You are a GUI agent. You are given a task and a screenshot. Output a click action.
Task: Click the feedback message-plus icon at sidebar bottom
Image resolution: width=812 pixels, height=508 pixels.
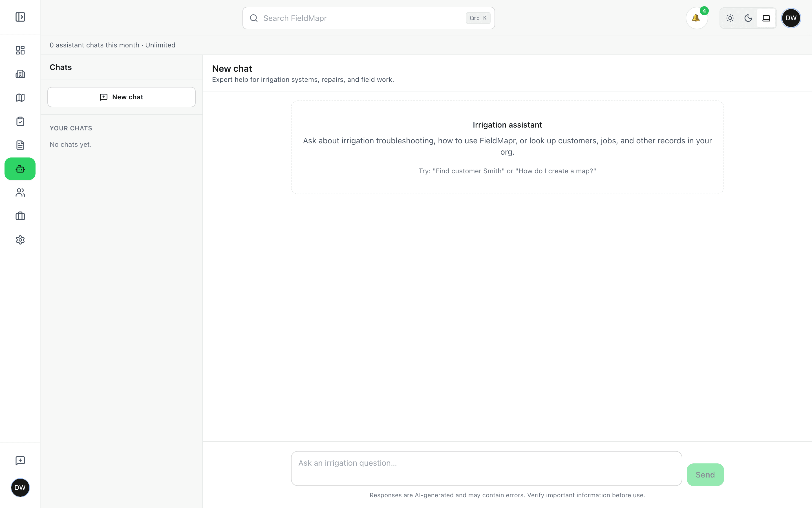click(x=20, y=460)
